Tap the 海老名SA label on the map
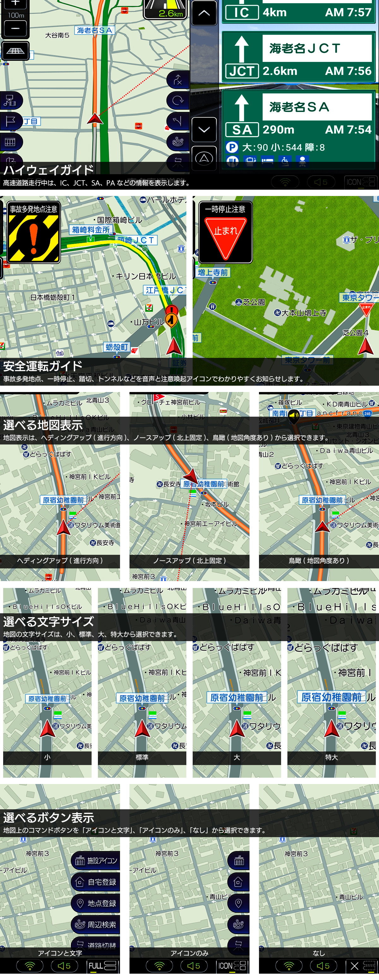This screenshot has height=980, width=379. 94,30
